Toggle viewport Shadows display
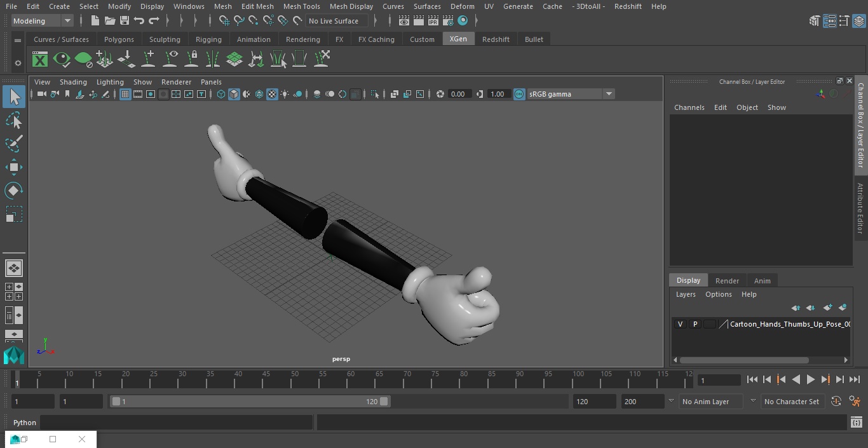The image size is (868, 448). click(x=297, y=94)
